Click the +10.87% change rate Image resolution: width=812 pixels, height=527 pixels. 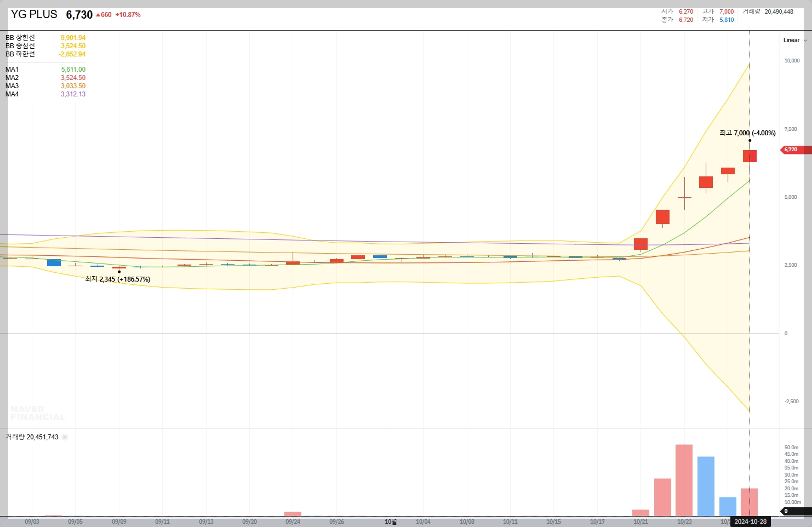click(128, 15)
